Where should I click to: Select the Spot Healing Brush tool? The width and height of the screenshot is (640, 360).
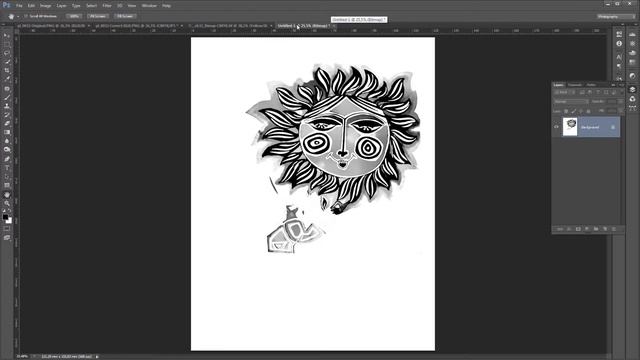[x=7, y=89]
